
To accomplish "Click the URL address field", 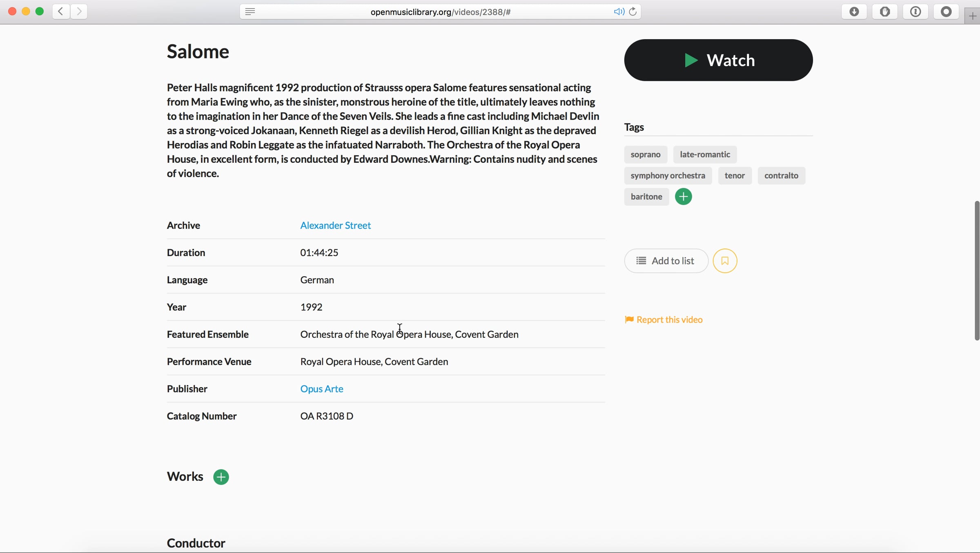I will point(440,12).
